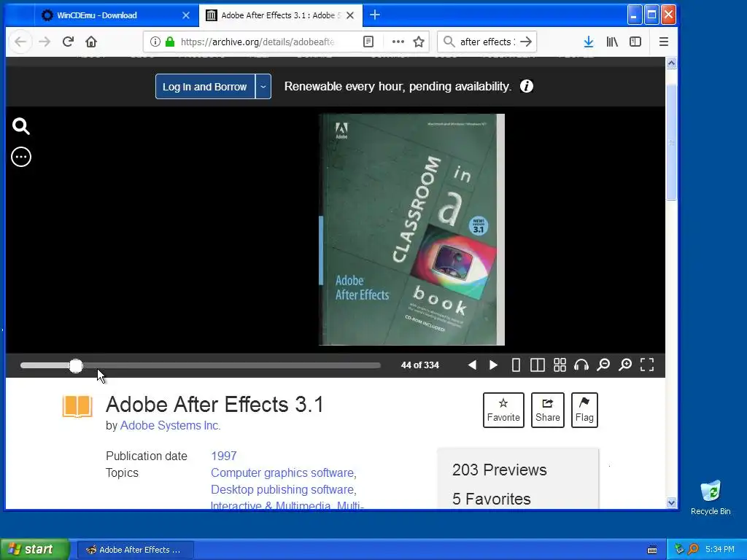Open page actions three-dot menu
This screenshot has width=747, height=560.
pos(398,42)
